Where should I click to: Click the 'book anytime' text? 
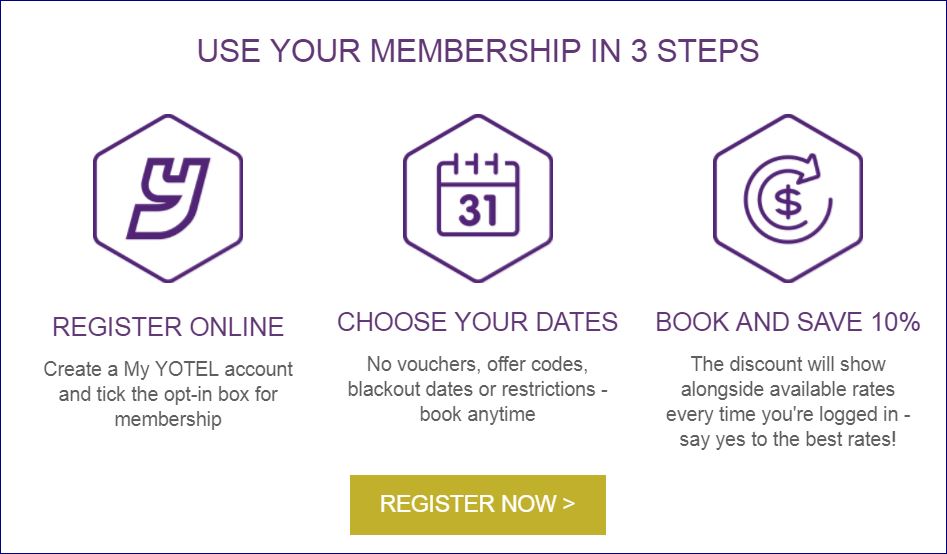(477, 414)
